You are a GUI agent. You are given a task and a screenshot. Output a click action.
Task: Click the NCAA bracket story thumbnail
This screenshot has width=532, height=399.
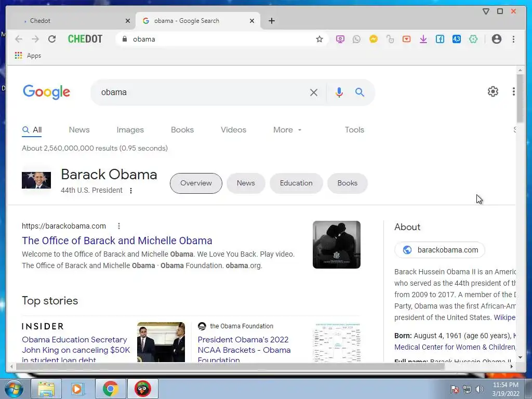pyautogui.click(x=337, y=342)
